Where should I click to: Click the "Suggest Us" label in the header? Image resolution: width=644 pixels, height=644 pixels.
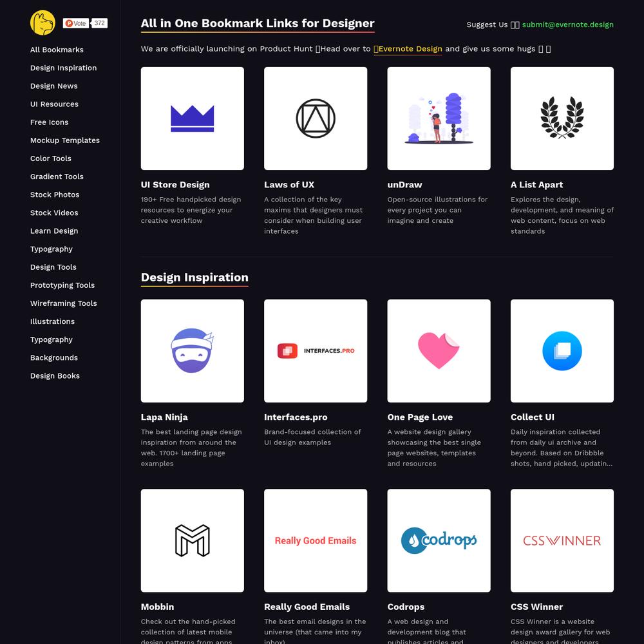pyautogui.click(x=487, y=24)
